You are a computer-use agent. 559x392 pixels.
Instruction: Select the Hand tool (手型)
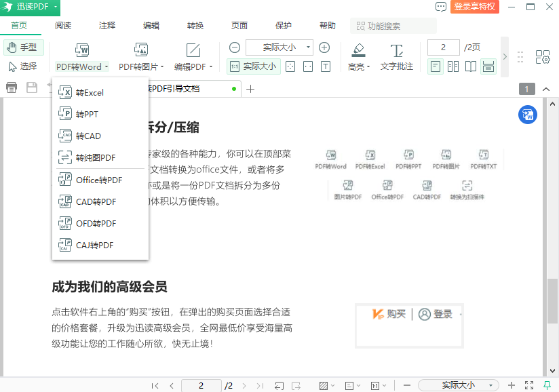(24, 47)
